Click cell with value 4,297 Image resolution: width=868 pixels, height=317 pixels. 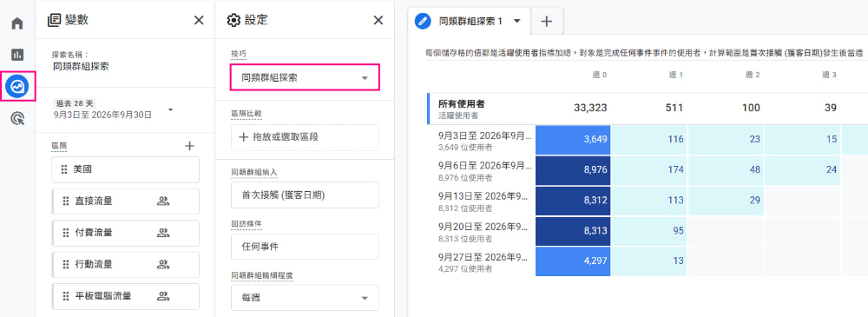[x=573, y=261]
